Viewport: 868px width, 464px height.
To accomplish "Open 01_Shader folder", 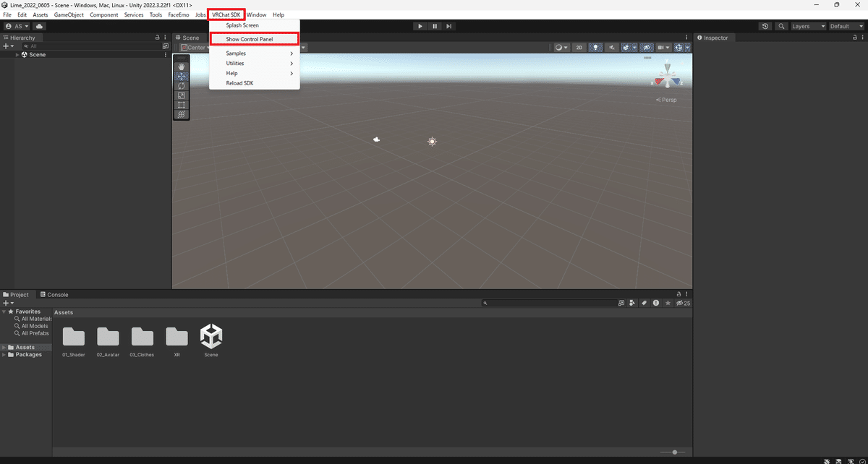I will click(x=74, y=341).
